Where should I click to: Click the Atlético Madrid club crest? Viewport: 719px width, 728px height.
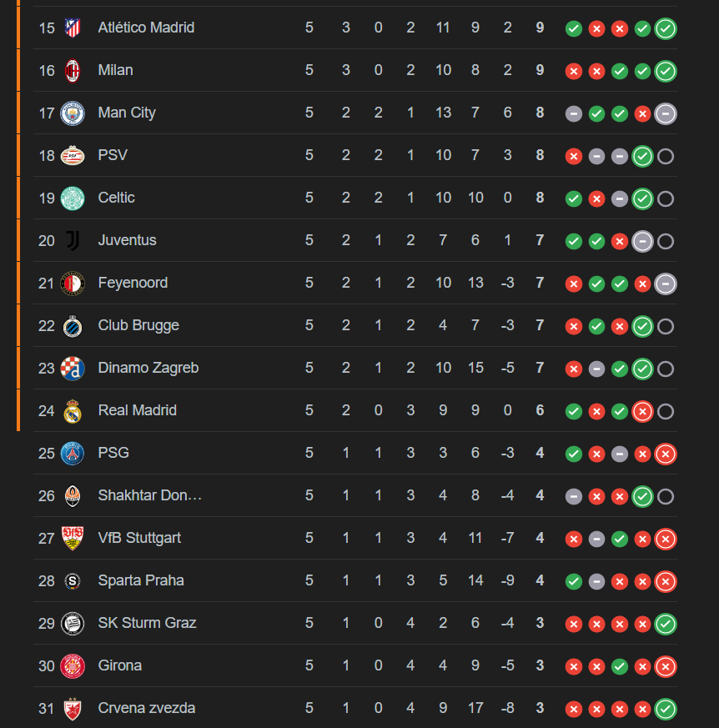[73, 28]
